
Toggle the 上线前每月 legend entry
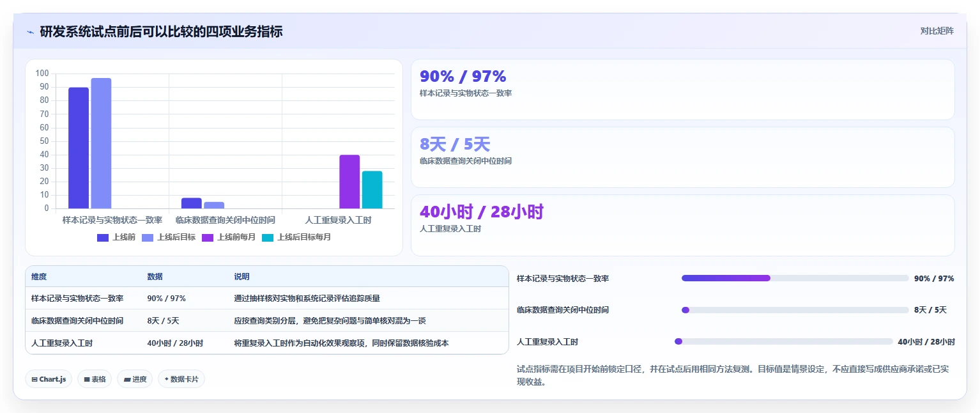coord(229,237)
